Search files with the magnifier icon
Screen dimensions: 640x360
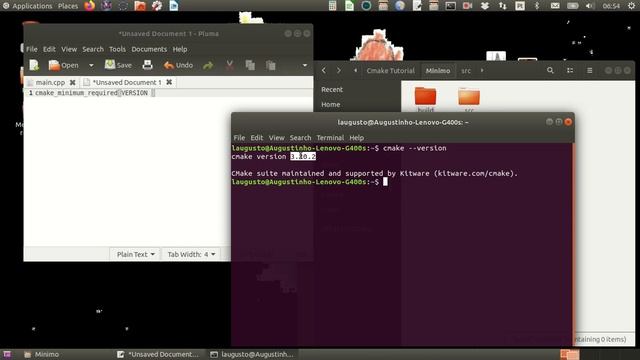[550, 70]
